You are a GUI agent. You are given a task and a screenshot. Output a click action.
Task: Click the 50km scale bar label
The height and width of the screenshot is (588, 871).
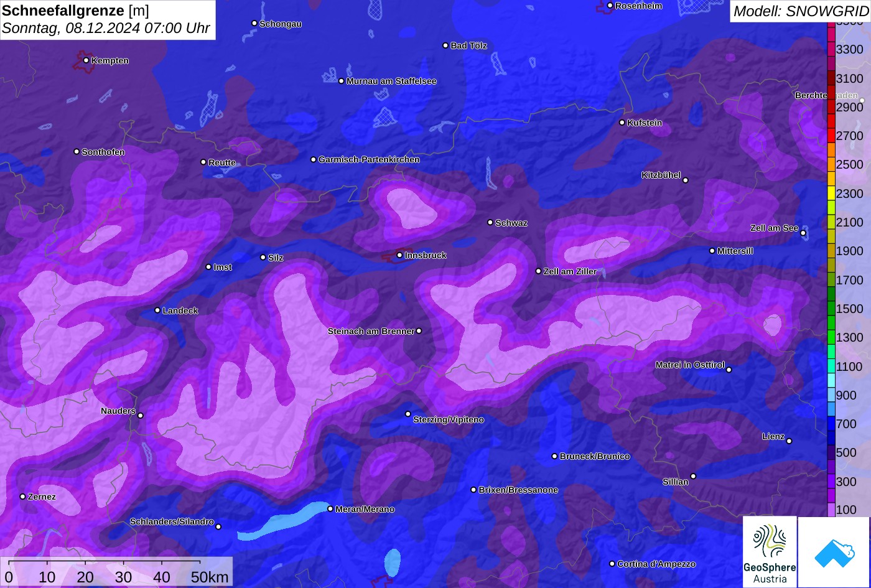[x=210, y=577]
